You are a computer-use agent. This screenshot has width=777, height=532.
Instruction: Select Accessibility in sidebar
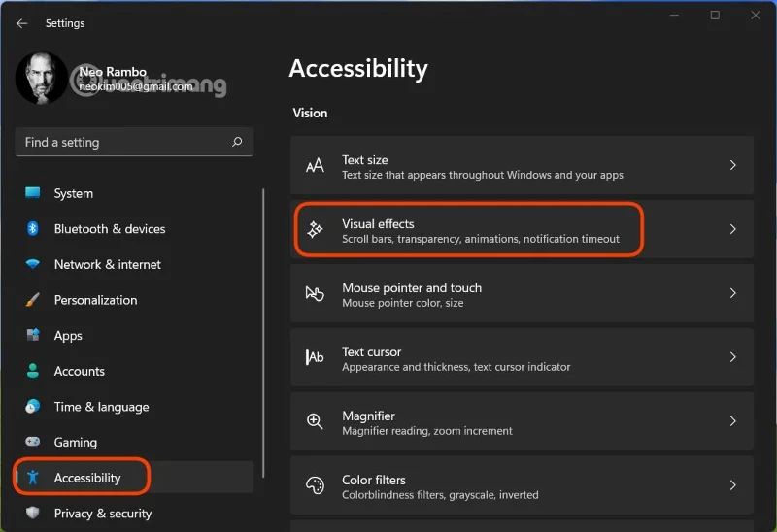coord(134,477)
